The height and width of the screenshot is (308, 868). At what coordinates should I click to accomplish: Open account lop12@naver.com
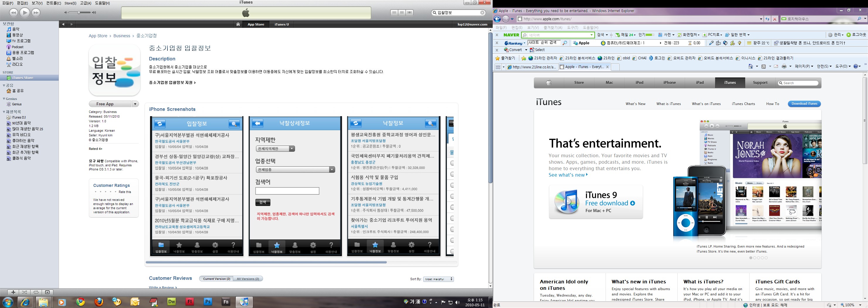[x=472, y=24]
